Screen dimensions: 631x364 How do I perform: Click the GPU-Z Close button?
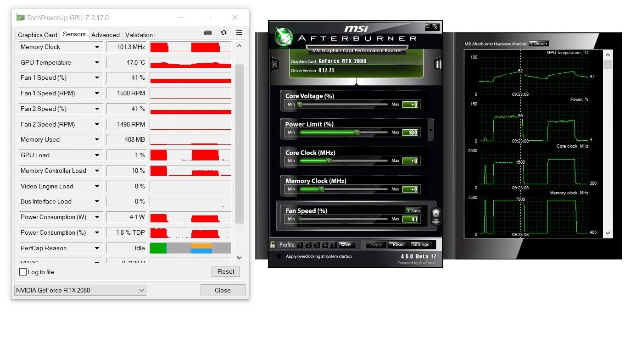[x=223, y=290]
